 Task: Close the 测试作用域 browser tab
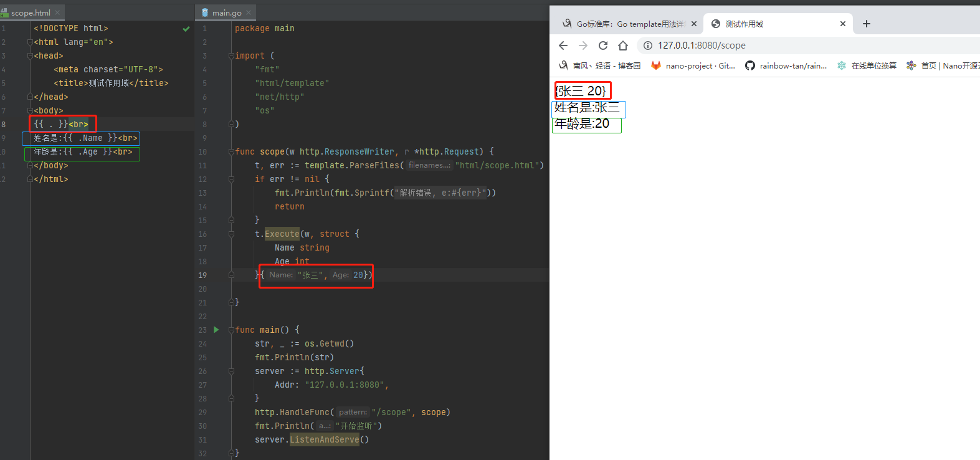tap(843, 24)
